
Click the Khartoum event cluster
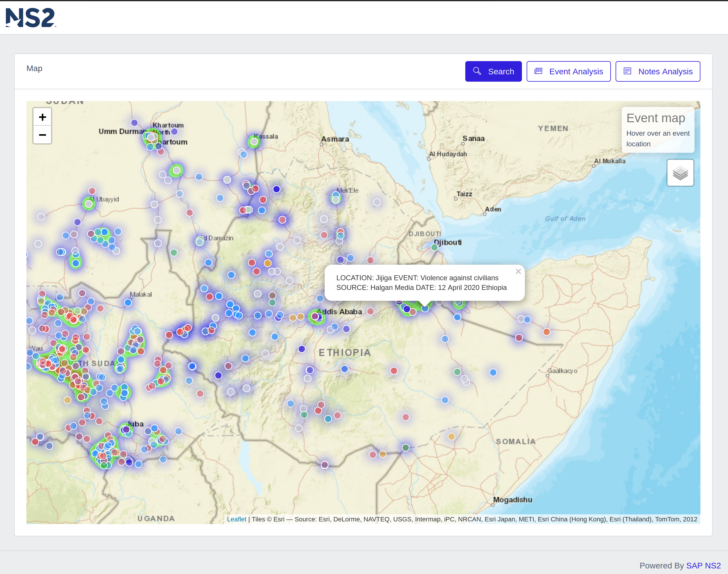(151, 137)
